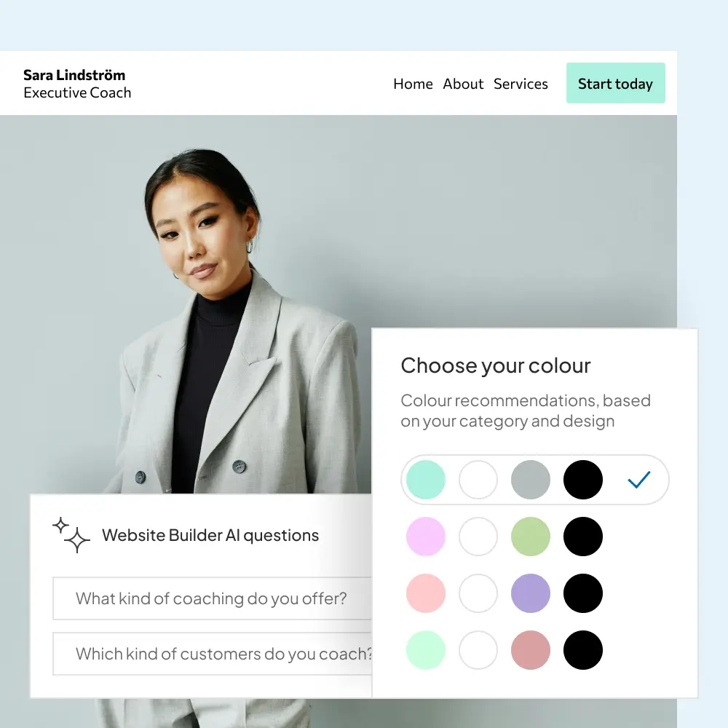Select the pale mint swatch in the last row
Screen dimensions: 728x728
click(x=426, y=650)
